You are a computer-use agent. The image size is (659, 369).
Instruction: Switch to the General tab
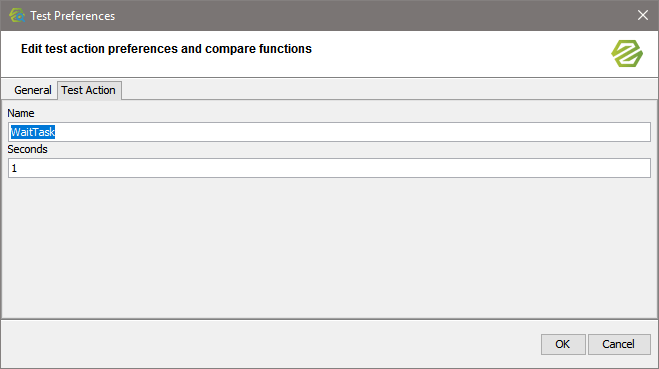[32, 90]
